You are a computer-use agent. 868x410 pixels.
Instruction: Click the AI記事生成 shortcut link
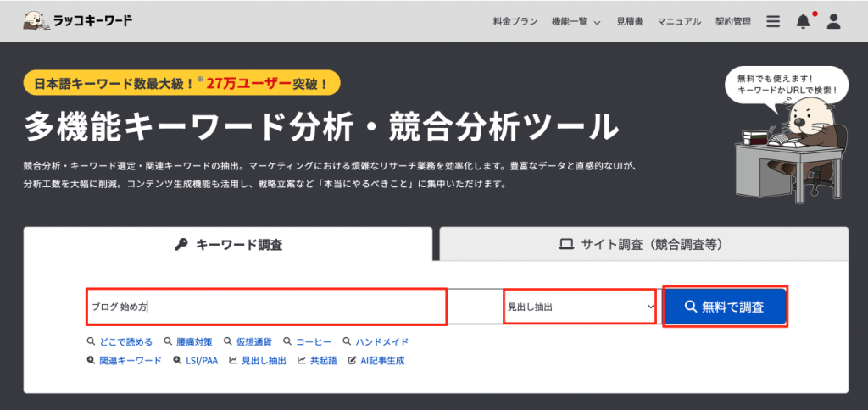(x=381, y=361)
